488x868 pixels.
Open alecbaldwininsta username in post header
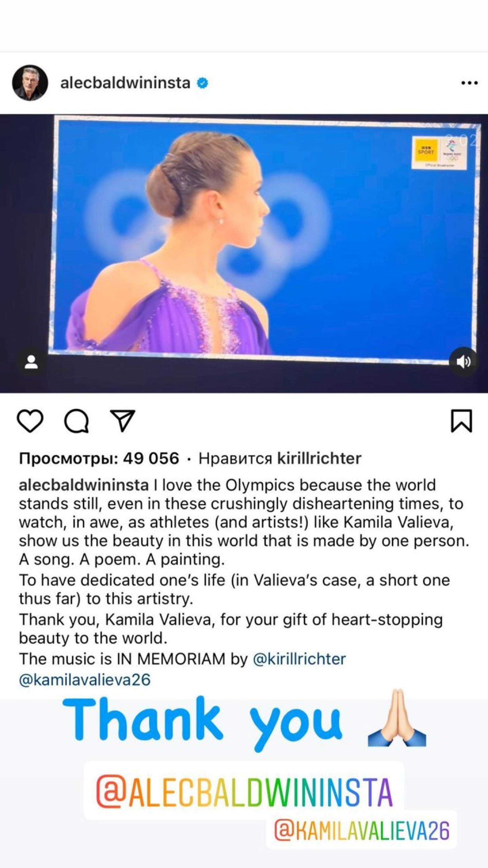coord(125,83)
